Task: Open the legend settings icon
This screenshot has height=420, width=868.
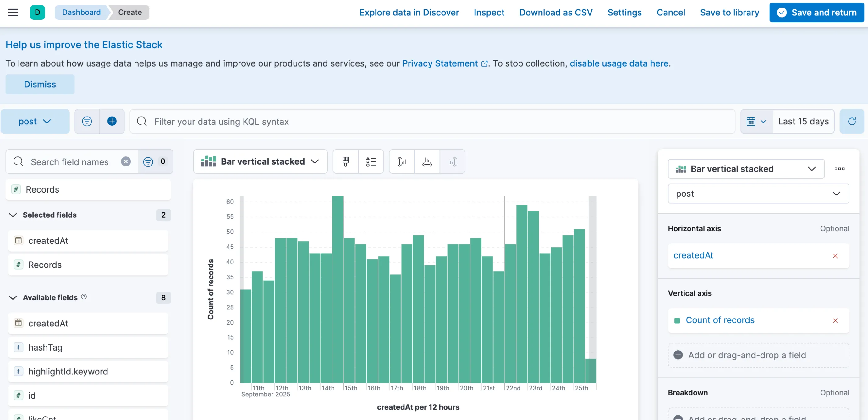Action: (371, 162)
